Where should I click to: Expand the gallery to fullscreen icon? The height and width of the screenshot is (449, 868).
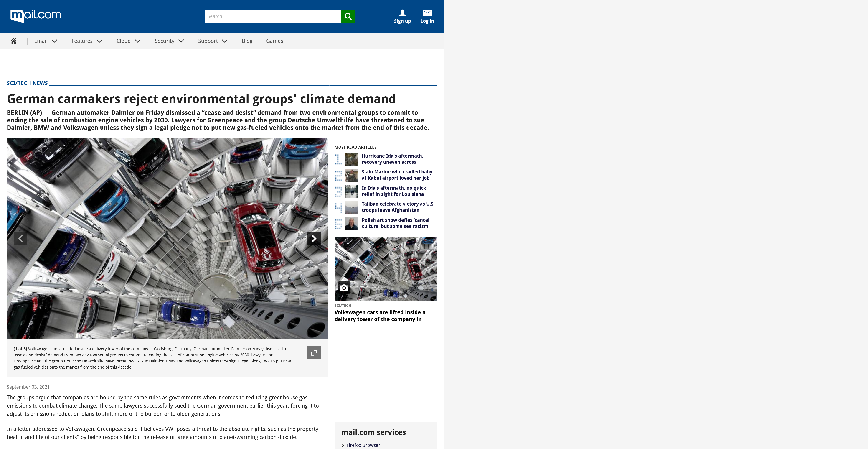tap(314, 352)
